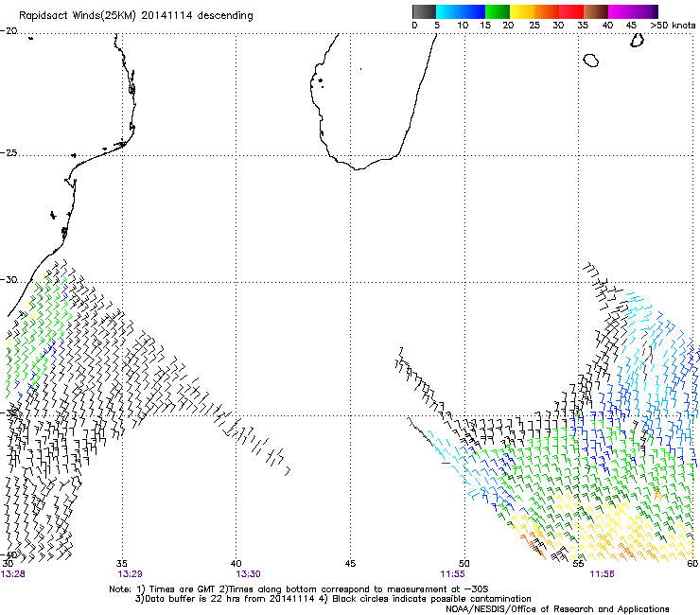The height and width of the screenshot is (615, 700).
Task: Pick the brown 35-40 knots color segment
Action: click(x=596, y=11)
